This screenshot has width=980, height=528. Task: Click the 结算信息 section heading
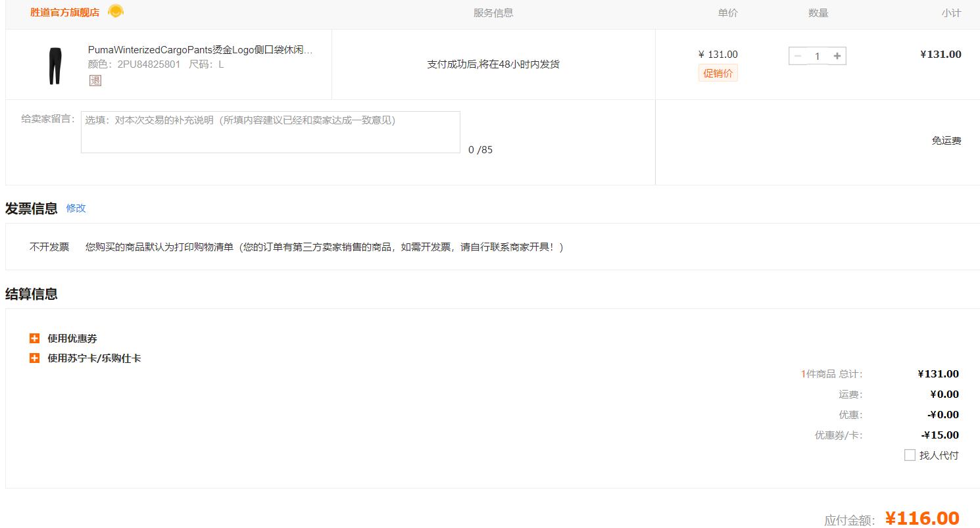pyautogui.click(x=32, y=295)
